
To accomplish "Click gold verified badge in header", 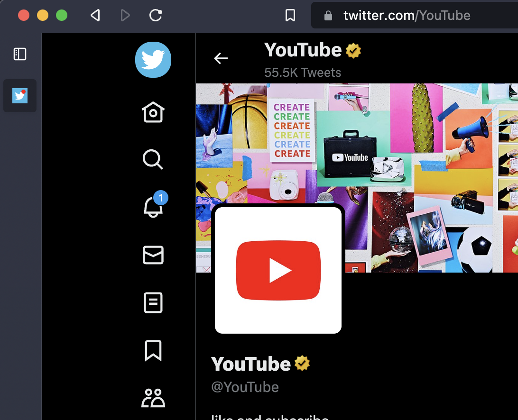I will coord(353,51).
